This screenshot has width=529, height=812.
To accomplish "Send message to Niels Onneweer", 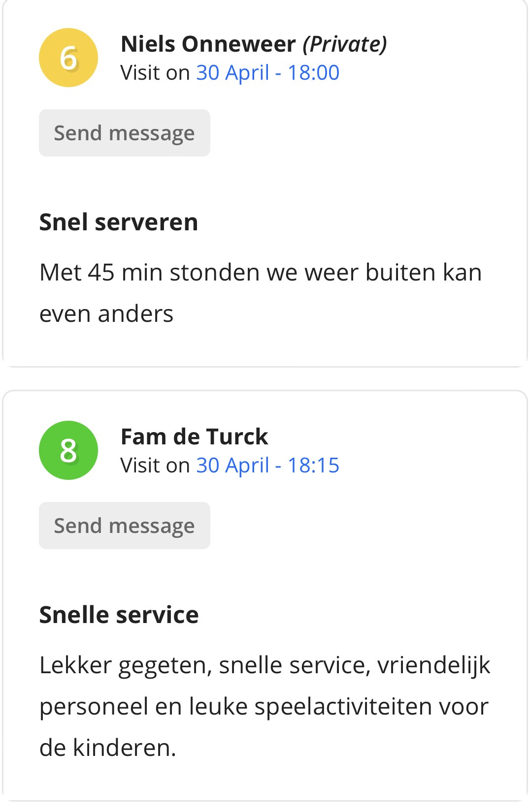I will (x=125, y=133).
